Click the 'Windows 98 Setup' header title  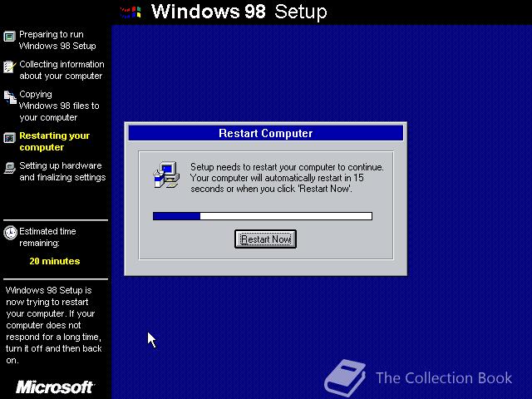tap(239, 12)
